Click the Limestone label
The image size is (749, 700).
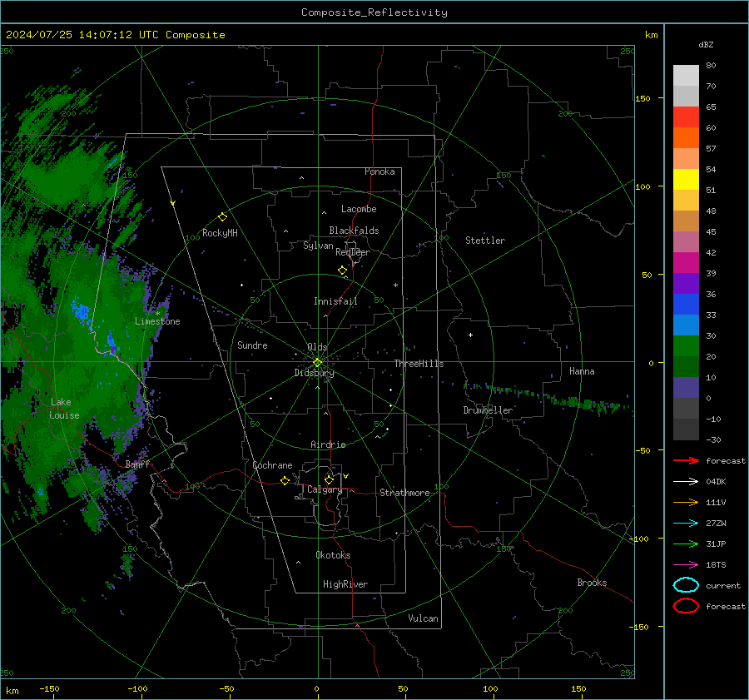pyautogui.click(x=157, y=321)
